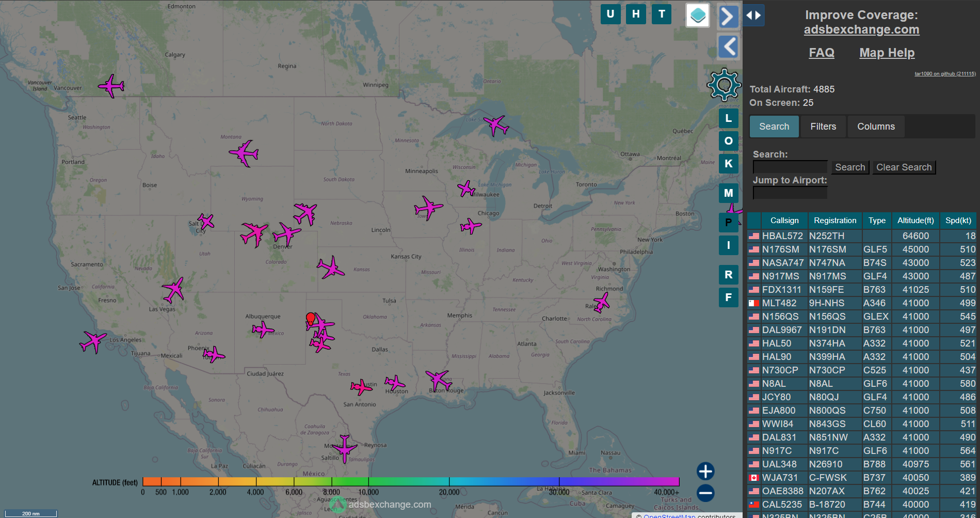The height and width of the screenshot is (518, 980).
Task: Toggle the sidebar with double-arrow icon
Action: [x=754, y=15]
